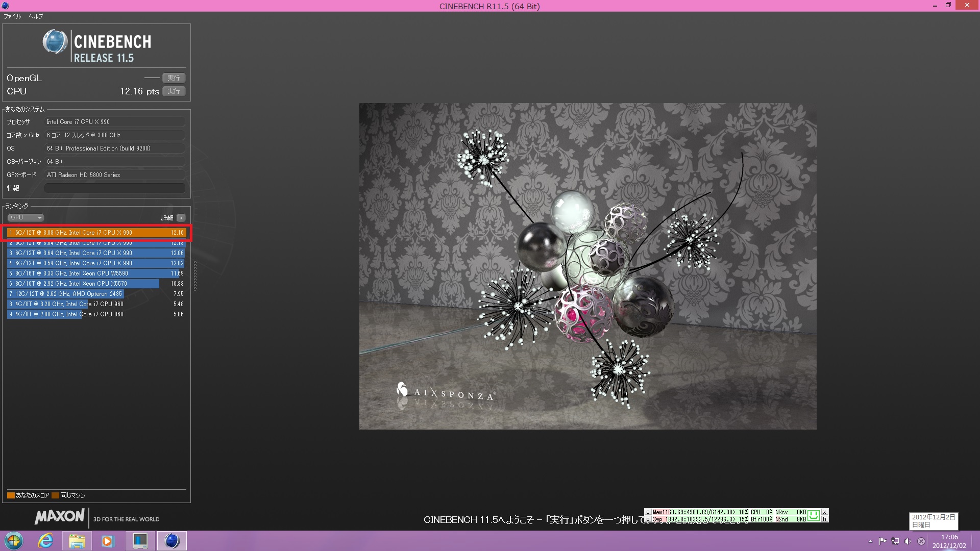Select the top-ranked 3.88 GHz Core i7 entry
Image resolution: width=980 pixels, height=551 pixels.
(x=96, y=233)
